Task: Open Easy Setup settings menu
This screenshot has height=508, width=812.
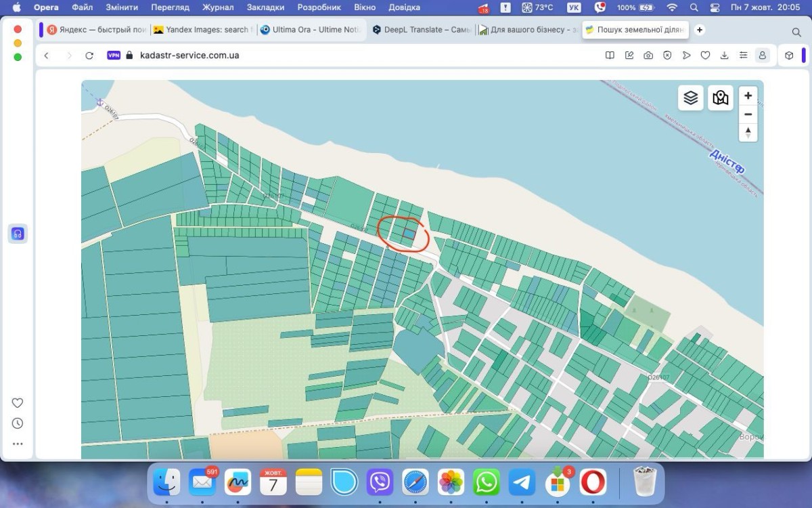Action: click(x=743, y=56)
